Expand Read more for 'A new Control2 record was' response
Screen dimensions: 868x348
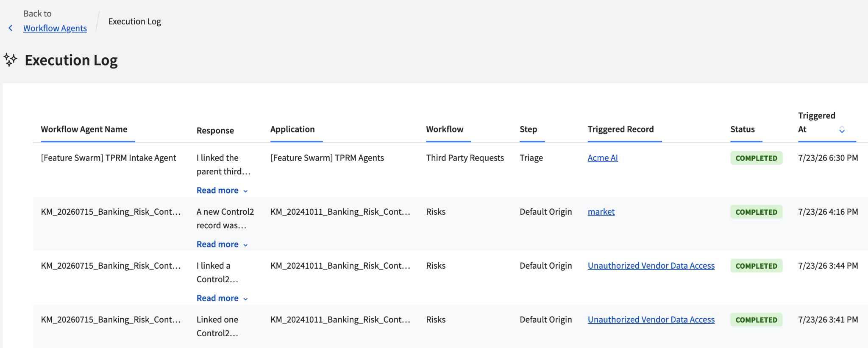[x=222, y=244]
